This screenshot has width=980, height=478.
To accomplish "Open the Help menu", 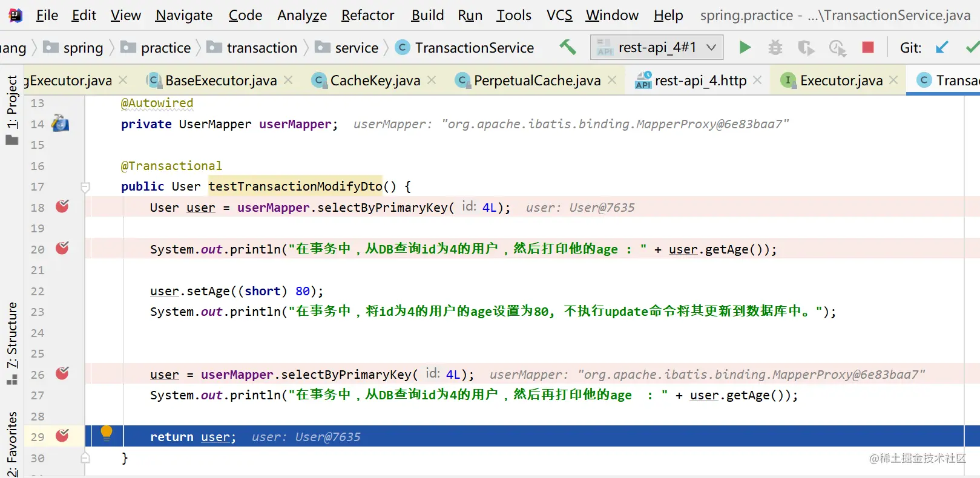I will point(668,15).
